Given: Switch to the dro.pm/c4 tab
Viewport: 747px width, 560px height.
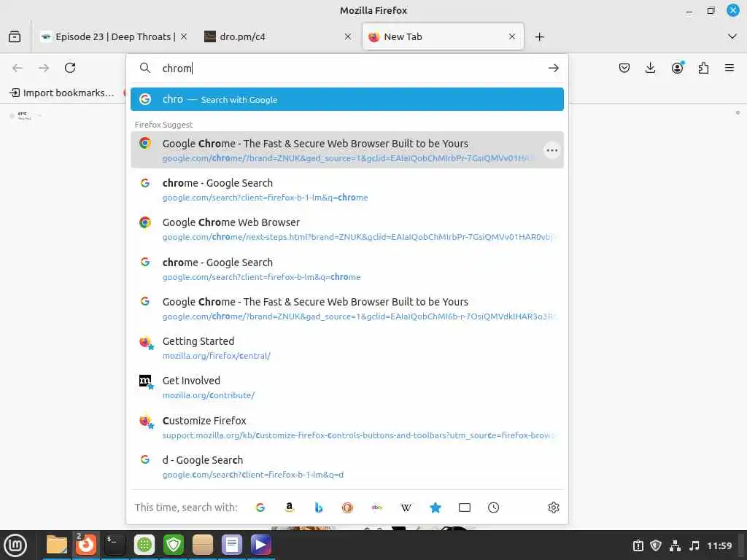Looking at the screenshot, I should pos(278,36).
